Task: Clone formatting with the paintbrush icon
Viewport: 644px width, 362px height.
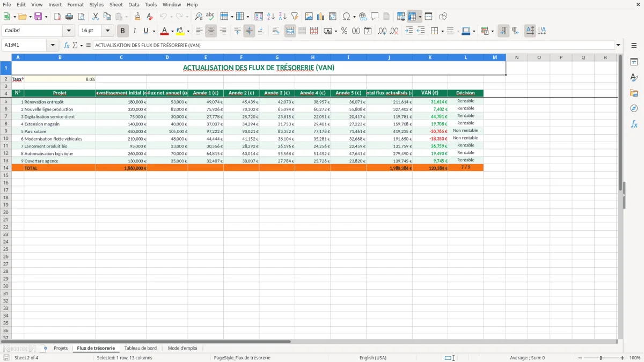Action: pyautogui.click(x=137, y=17)
